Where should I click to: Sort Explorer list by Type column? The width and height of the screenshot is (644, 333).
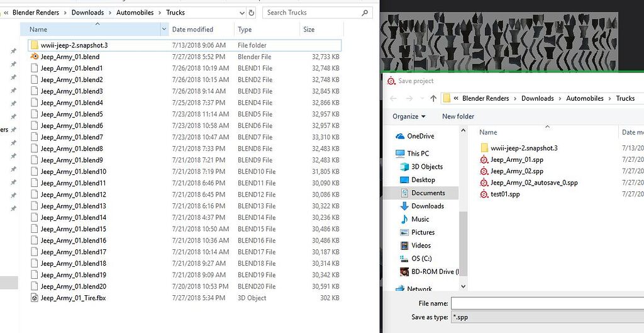pos(245,29)
